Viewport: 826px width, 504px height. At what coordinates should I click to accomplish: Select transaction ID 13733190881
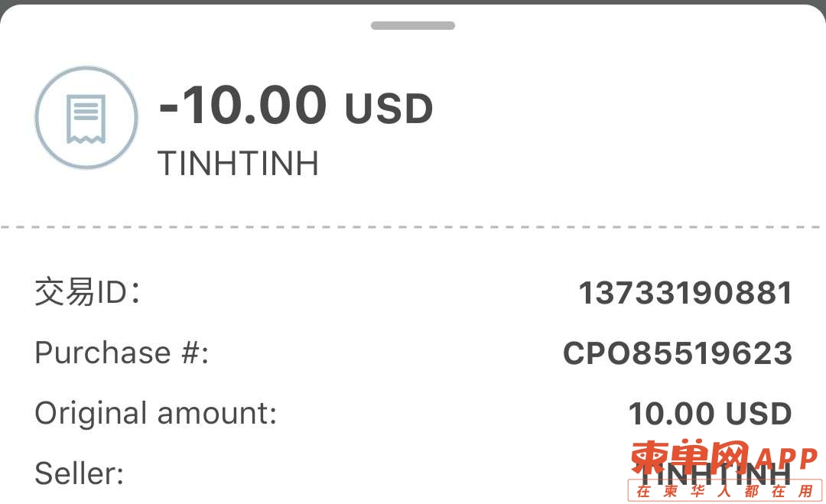[x=685, y=293]
